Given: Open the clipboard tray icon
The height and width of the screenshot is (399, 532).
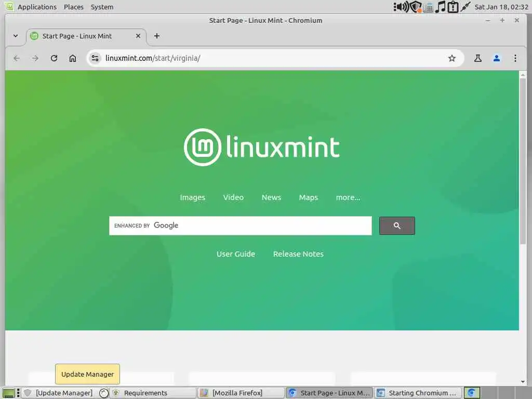Looking at the screenshot, I should tap(453, 7).
